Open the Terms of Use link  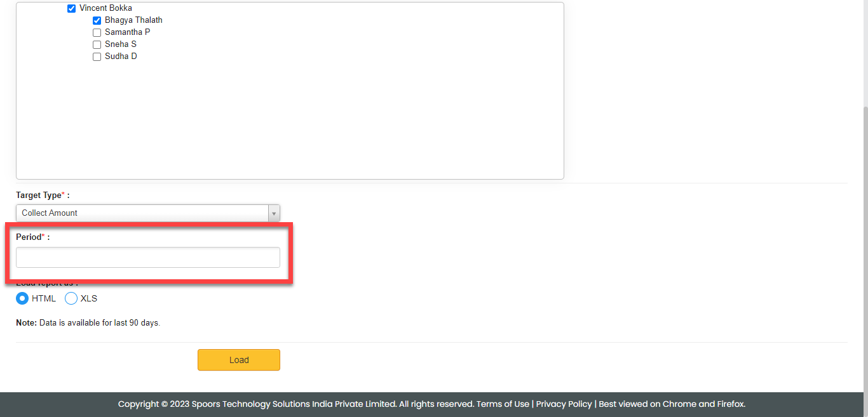coord(503,404)
